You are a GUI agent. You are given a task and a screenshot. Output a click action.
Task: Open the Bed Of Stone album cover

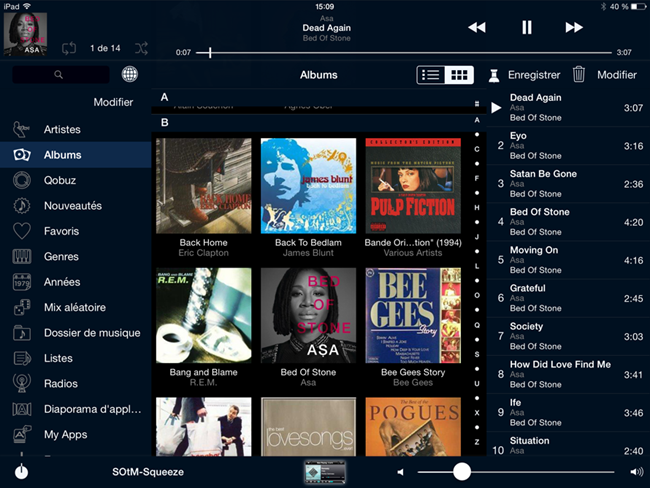point(308,315)
